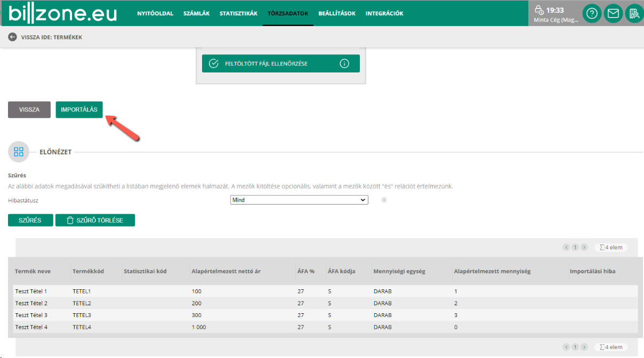Select page 1 in the top pager
This screenshot has width=644, height=358.
coord(575,247)
